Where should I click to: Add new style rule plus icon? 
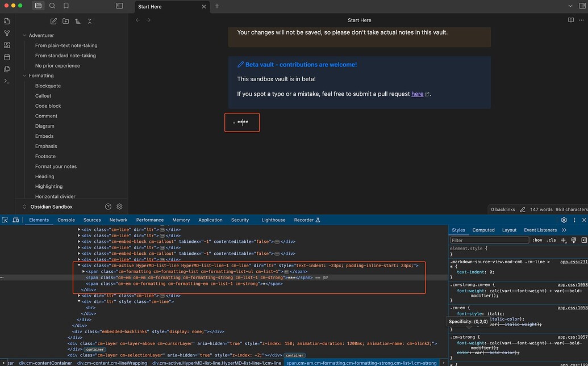coord(563,240)
